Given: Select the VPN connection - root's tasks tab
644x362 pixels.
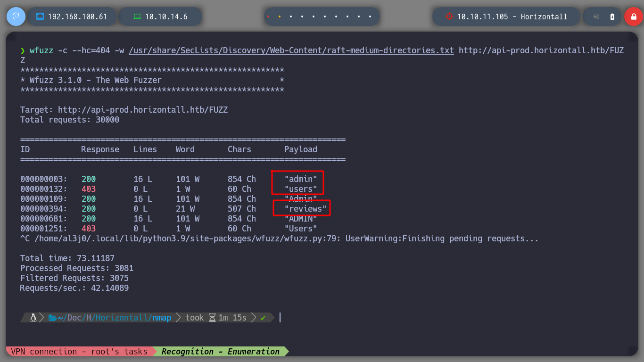Looking at the screenshot, I should (79, 352).
